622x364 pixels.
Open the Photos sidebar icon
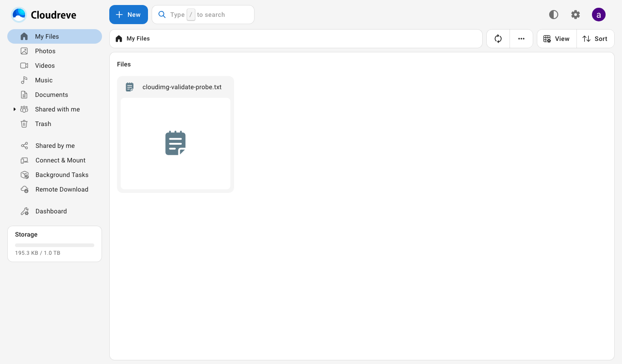point(24,51)
